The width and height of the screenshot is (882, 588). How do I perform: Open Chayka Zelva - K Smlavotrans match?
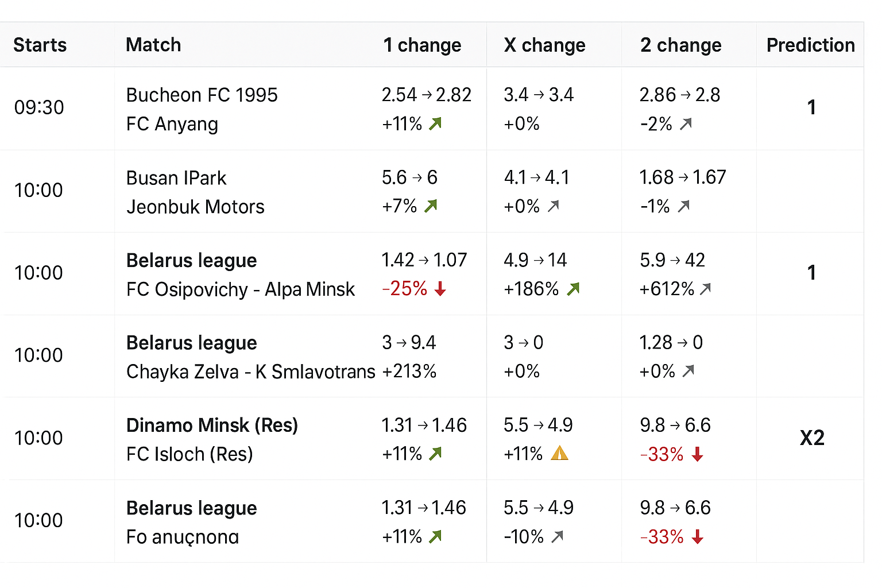tap(250, 372)
